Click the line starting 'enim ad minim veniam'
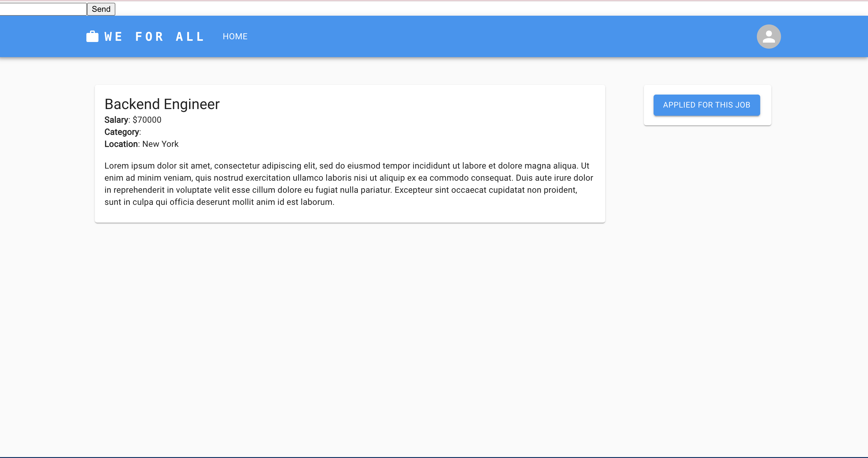This screenshot has width=868, height=458. pyautogui.click(x=349, y=178)
